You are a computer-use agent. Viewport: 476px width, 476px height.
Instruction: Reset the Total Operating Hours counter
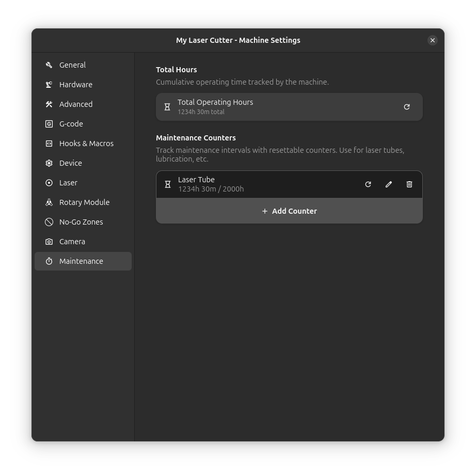(407, 106)
